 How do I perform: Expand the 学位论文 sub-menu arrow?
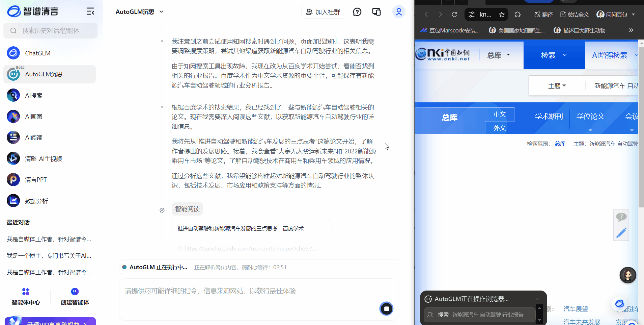point(590,130)
